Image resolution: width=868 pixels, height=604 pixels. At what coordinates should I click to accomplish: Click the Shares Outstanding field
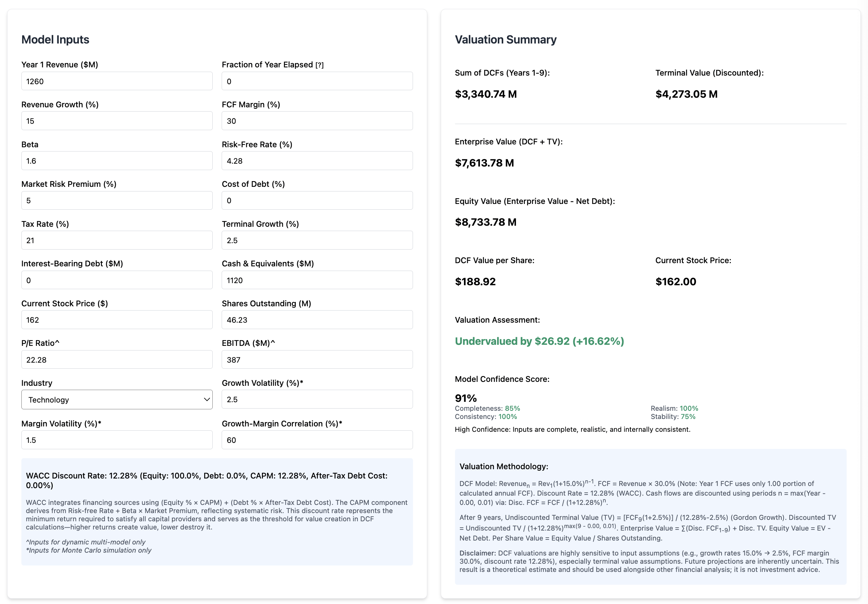[x=317, y=319]
